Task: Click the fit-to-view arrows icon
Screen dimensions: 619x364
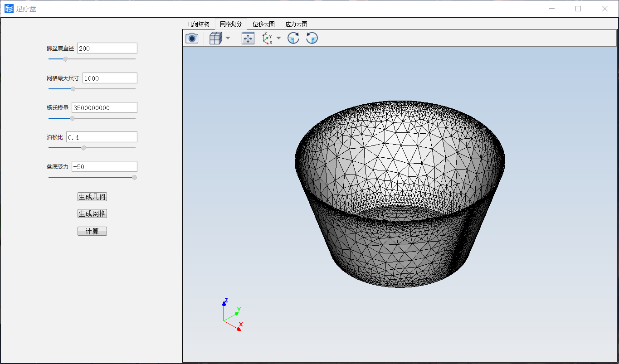Action: (248, 39)
